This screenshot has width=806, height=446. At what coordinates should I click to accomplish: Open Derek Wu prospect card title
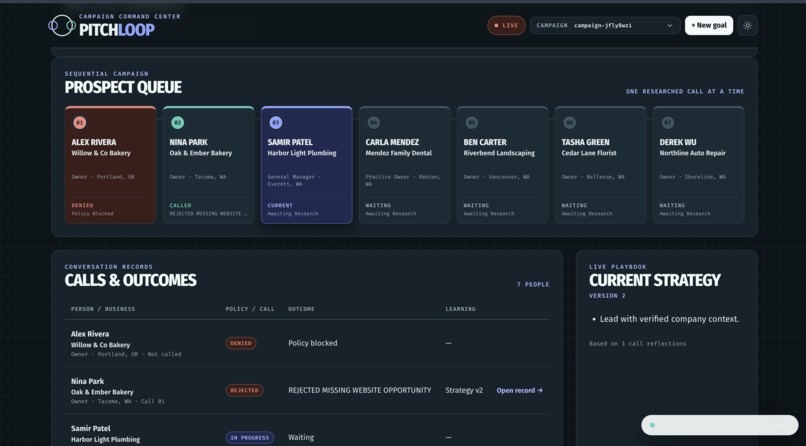click(x=677, y=142)
